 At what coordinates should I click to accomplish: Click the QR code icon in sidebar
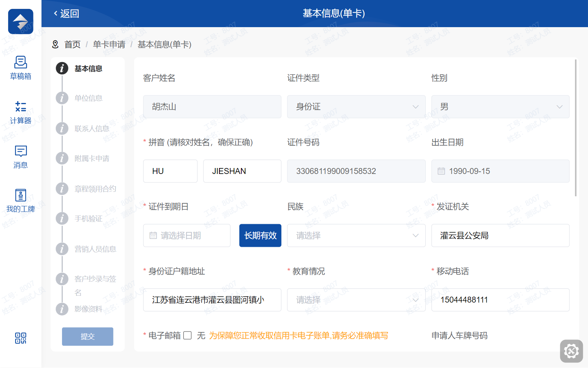coord(20,338)
